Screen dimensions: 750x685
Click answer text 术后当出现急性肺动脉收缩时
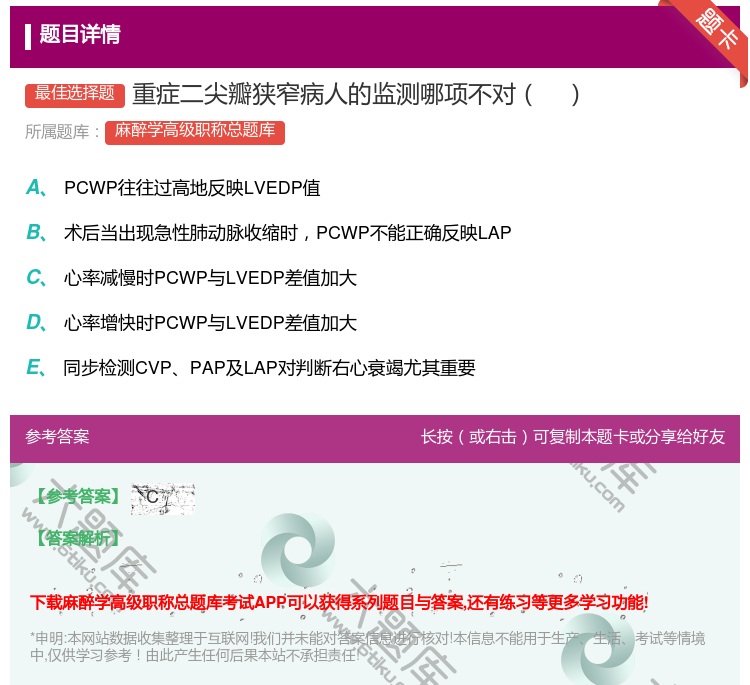coord(181,232)
